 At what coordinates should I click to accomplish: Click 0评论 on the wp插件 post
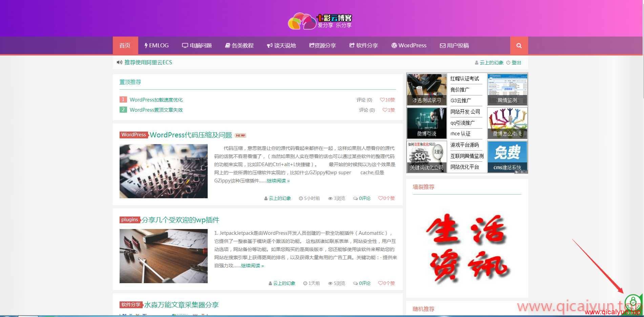pos(362,283)
